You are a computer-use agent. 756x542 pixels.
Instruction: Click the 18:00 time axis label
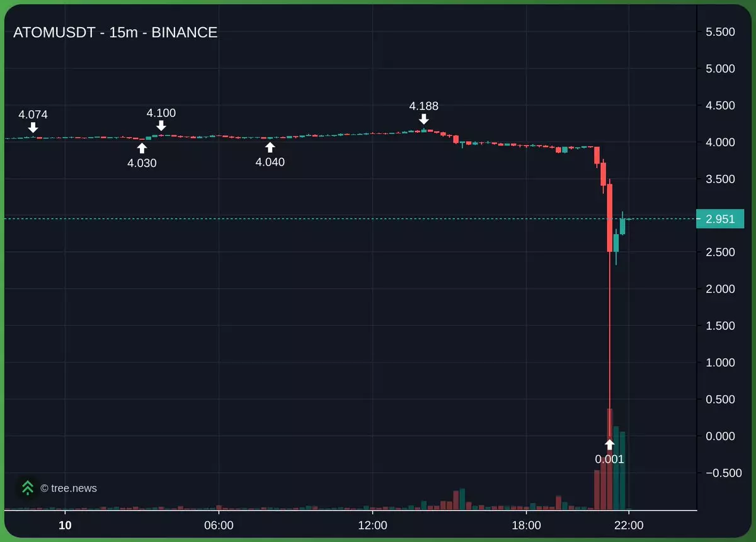click(x=526, y=525)
